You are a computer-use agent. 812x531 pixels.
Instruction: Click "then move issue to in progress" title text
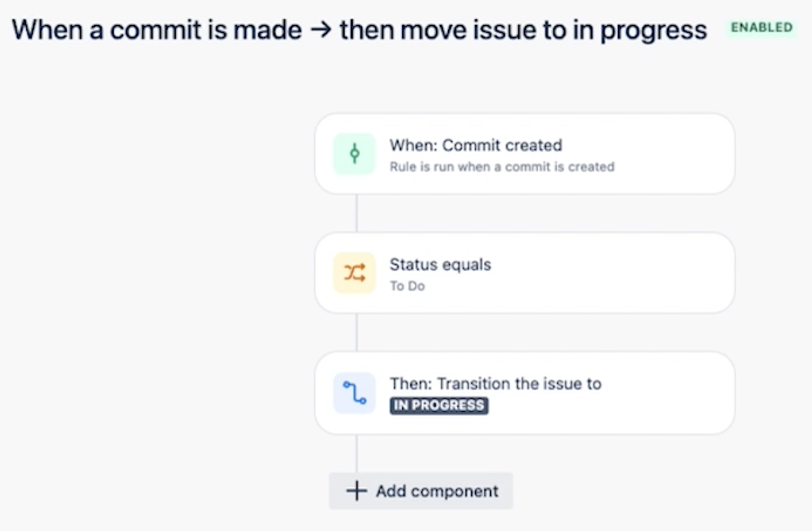[523, 30]
